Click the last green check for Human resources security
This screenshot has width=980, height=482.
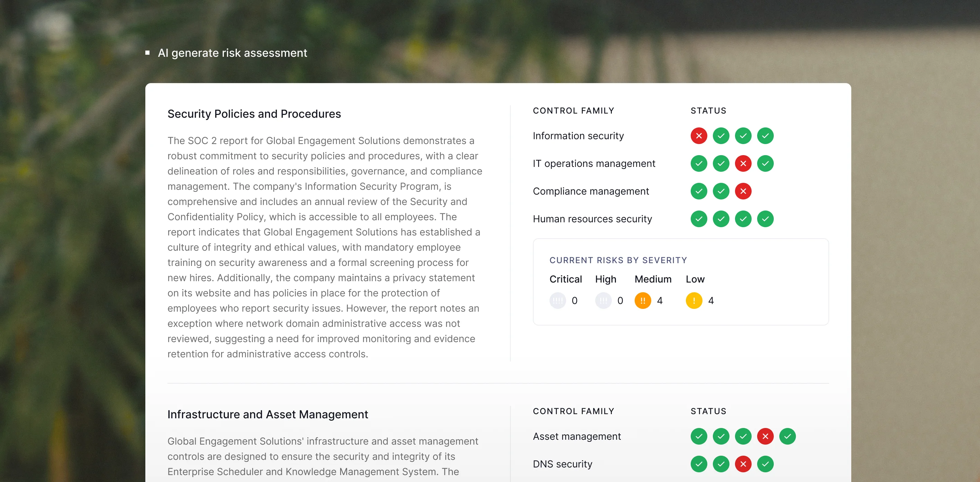(x=765, y=219)
